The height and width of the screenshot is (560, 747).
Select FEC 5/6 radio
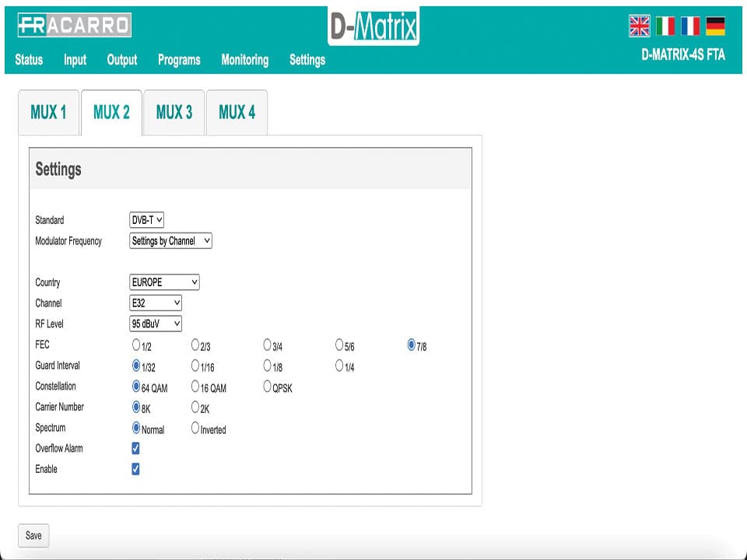coord(339,345)
